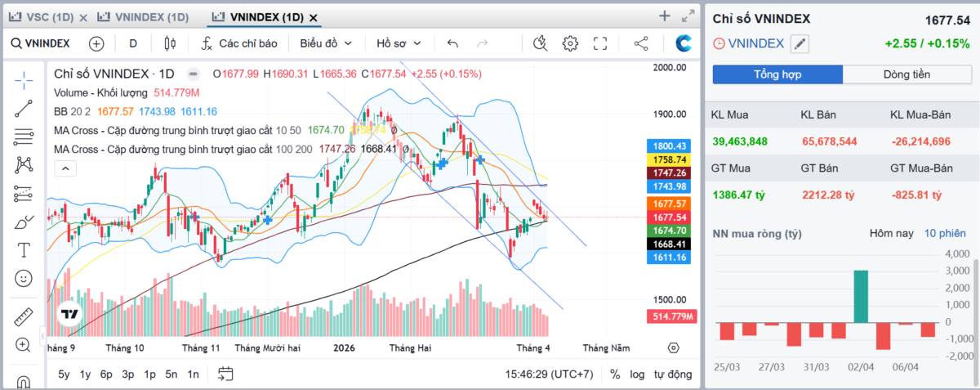Set time range to 1p
Screen dimensions: 980x390
pyautogui.click(x=149, y=374)
